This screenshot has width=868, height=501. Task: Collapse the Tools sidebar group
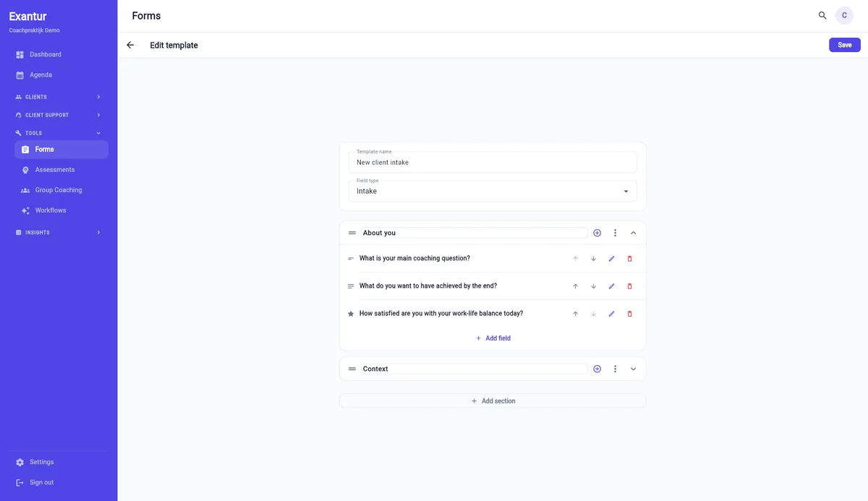[x=58, y=133]
